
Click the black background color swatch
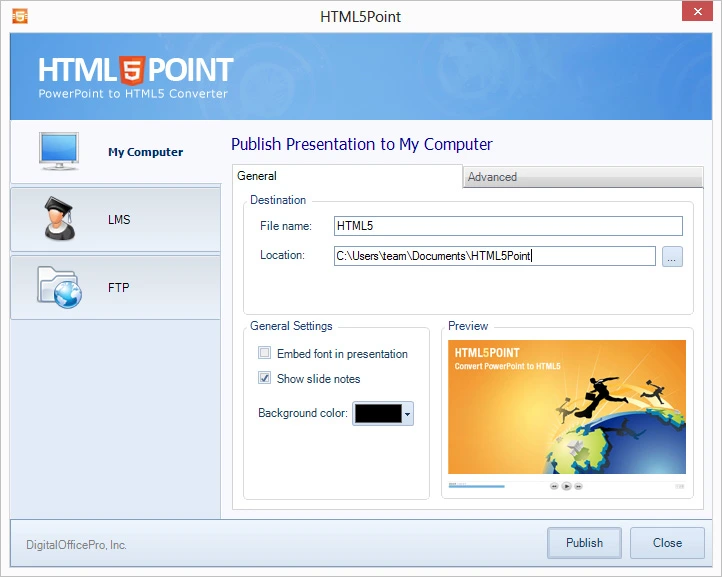pos(378,414)
